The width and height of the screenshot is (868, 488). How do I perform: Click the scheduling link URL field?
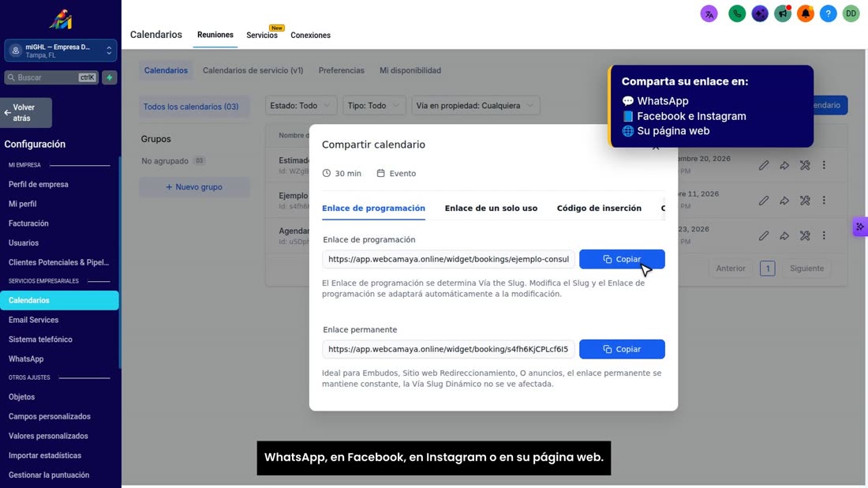coord(448,259)
